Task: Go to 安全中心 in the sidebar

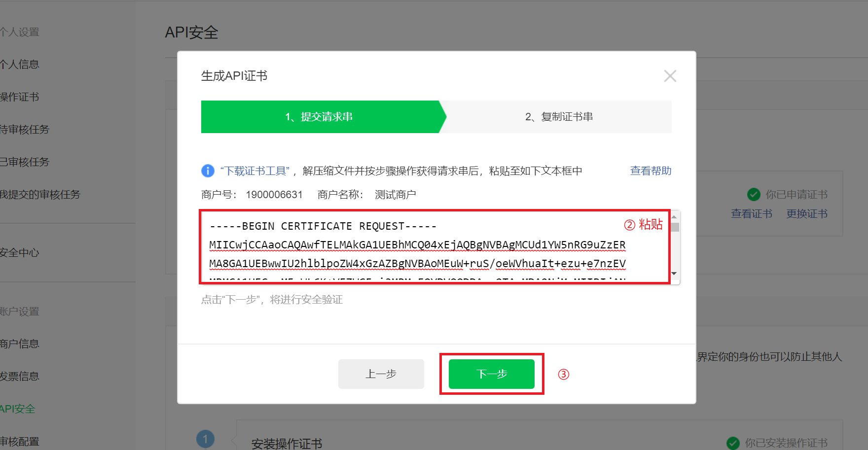Action: (20, 253)
